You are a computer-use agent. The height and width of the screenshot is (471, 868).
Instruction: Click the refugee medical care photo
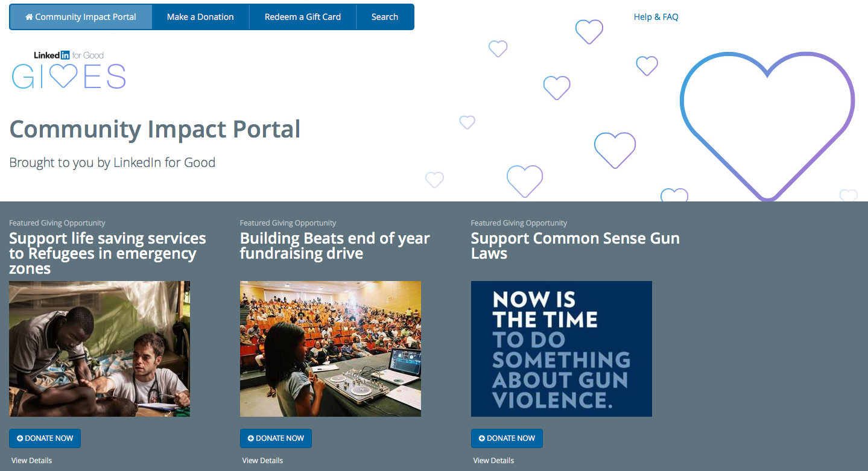(x=100, y=349)
